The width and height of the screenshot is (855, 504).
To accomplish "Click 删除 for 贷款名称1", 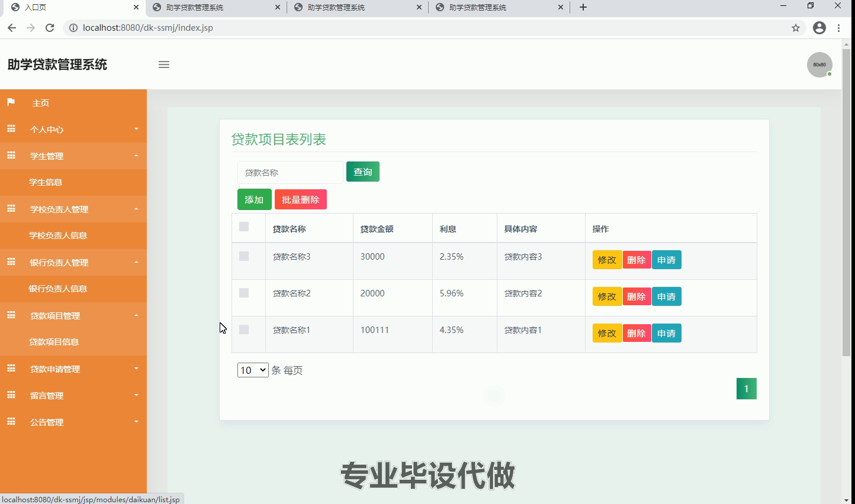I will (x=637, y=333).
